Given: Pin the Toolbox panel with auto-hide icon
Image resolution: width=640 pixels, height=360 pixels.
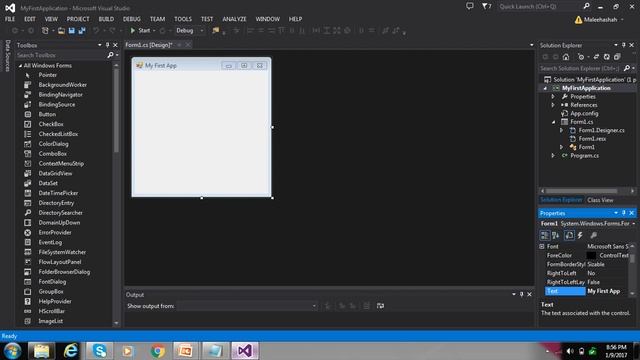Looking at the screenshot, I should (x=107, y=45).
